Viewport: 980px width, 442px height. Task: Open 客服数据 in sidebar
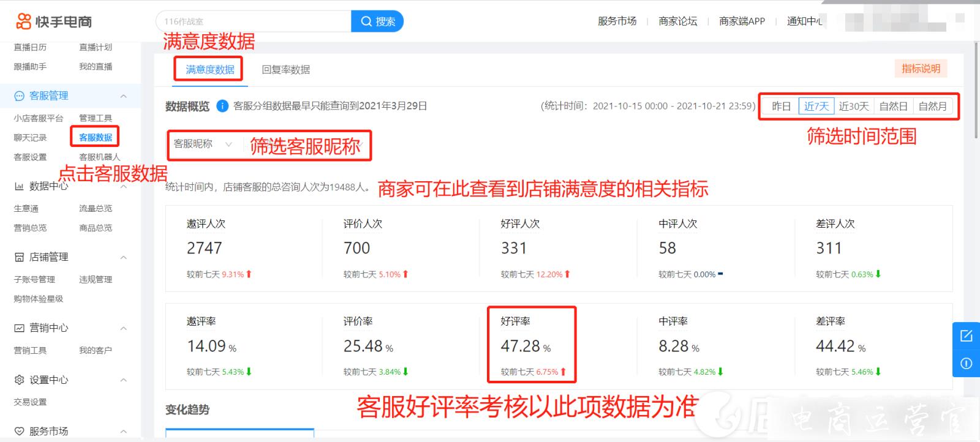pyautogui.click(x=96, y=138)
